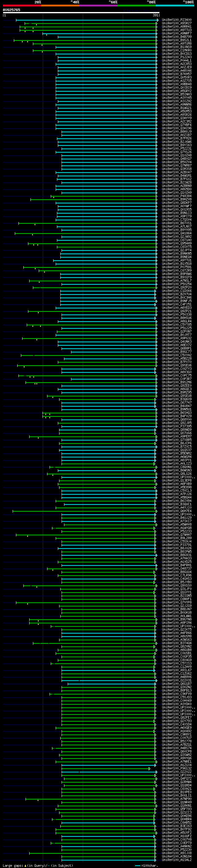
Task: Click subject name UniRef100_C7QSV4
Action: pyautogui.click(x=176, y=220)
